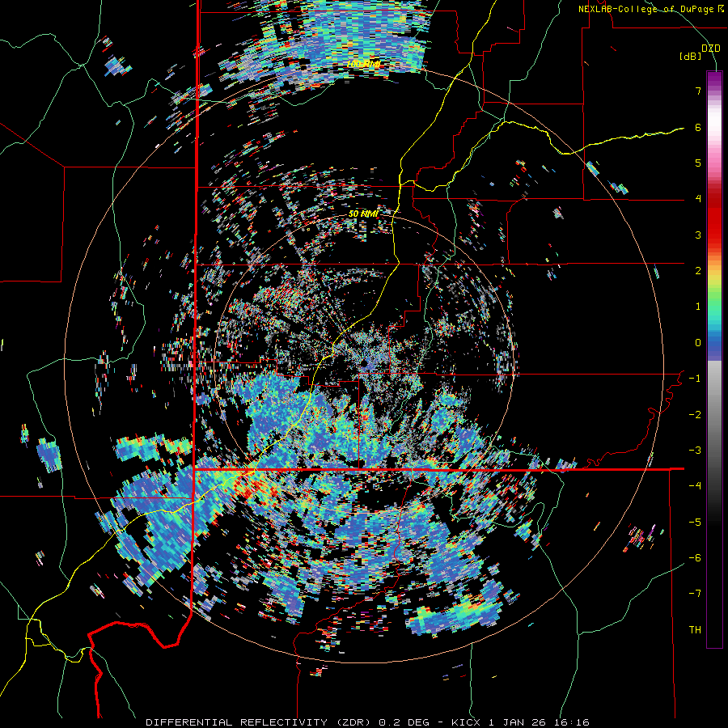
Task: Click the 0 value on the color scale
Action: (698, 342)
